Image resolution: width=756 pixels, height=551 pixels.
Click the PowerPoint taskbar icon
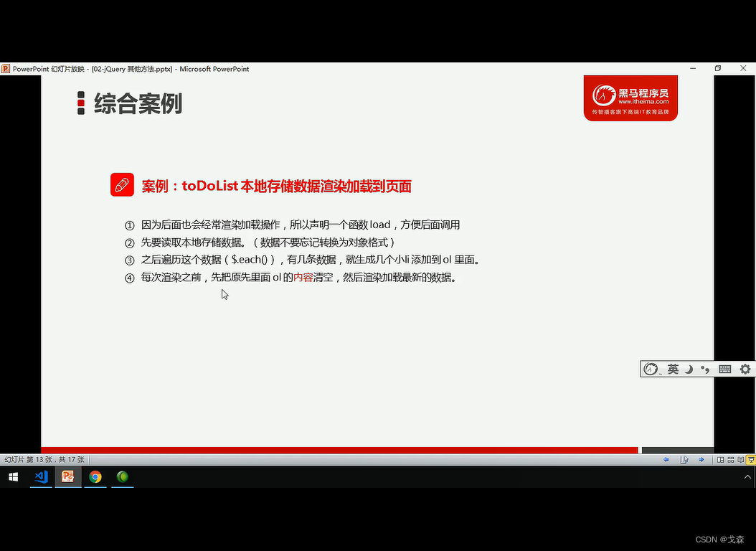[68, 477]
